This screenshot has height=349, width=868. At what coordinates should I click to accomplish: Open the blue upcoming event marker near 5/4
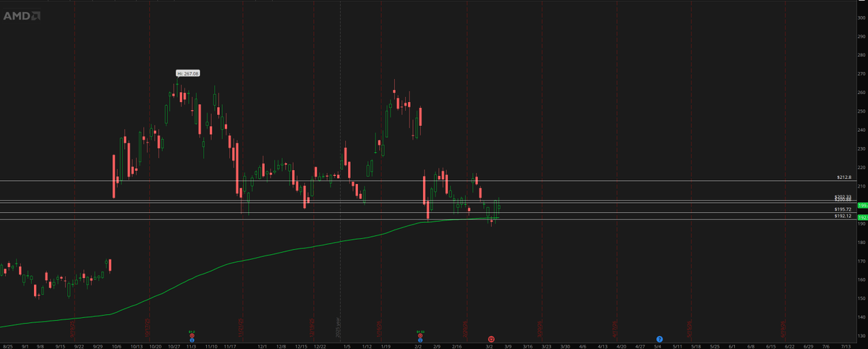[x=660, y=339]
